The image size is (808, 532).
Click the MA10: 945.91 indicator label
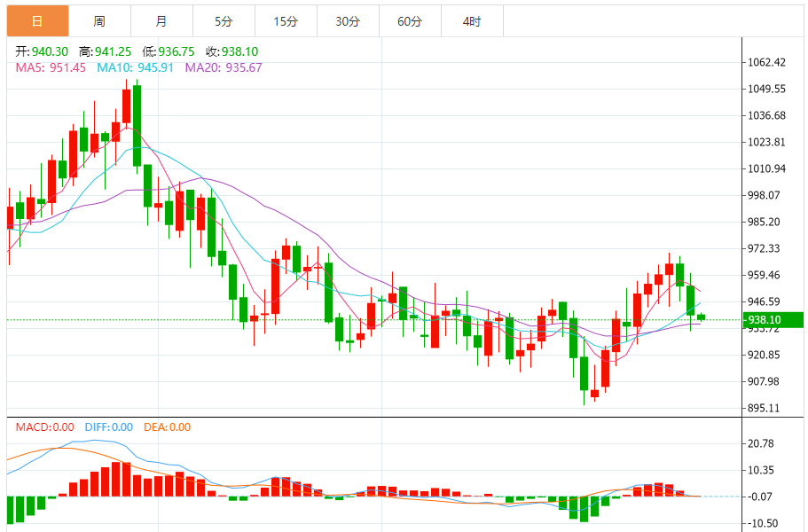(x=135, y=67)
